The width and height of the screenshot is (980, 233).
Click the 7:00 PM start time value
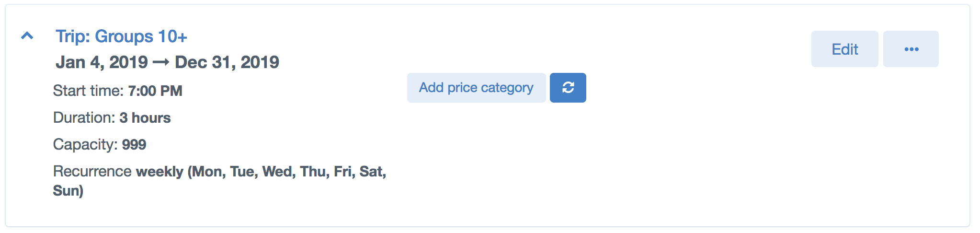(x=155, y=91)
